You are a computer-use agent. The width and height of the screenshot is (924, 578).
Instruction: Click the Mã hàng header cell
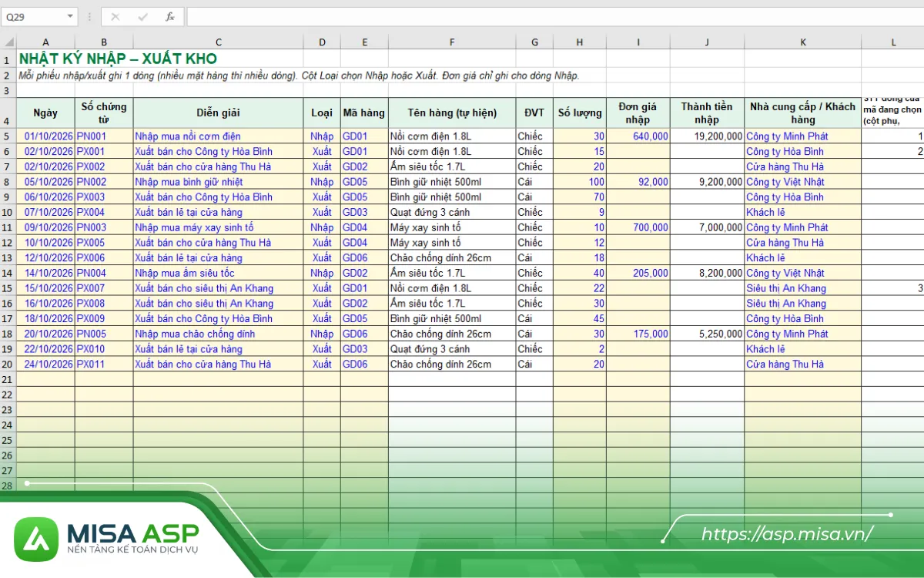tap(364, 113)
